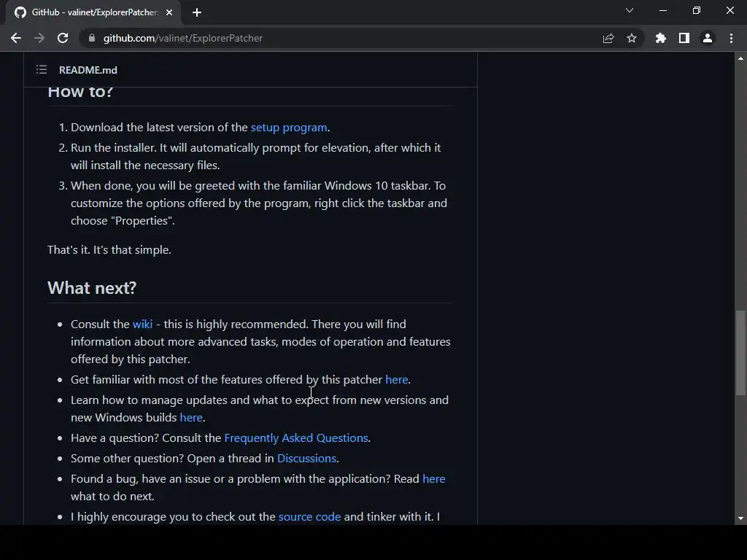Open the Chrome profile icon
Viewport: 747px width, 560px height.
tap(708, 38)
